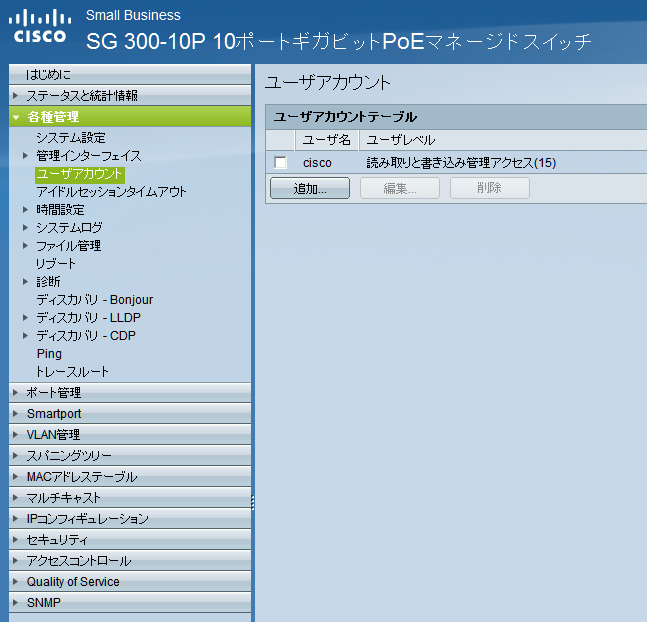647x622 pixels.
Task: Click the 追加... button
Action: pos(310,188)
